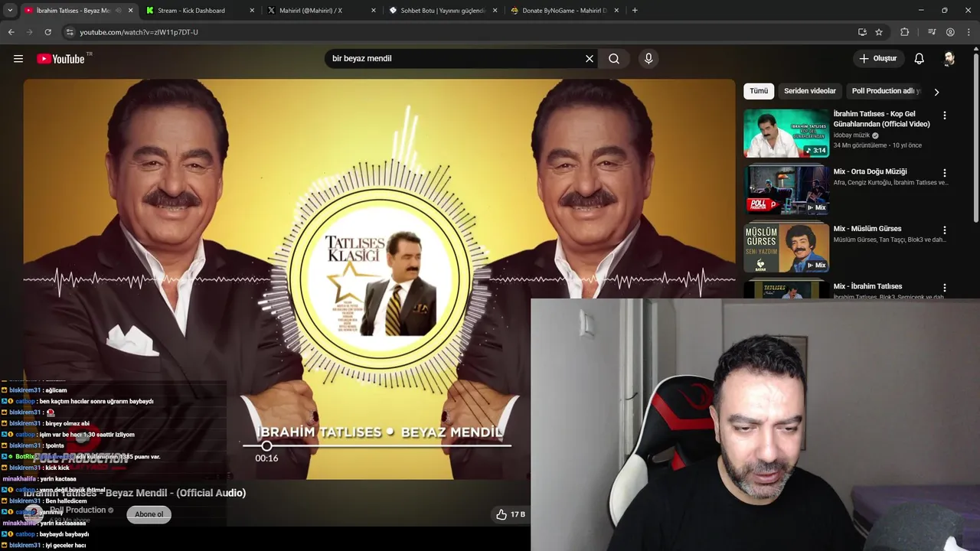This screenshot has width=980, height=551.
Task: Select the Tümü filter chip
Action: coord(759,91)
